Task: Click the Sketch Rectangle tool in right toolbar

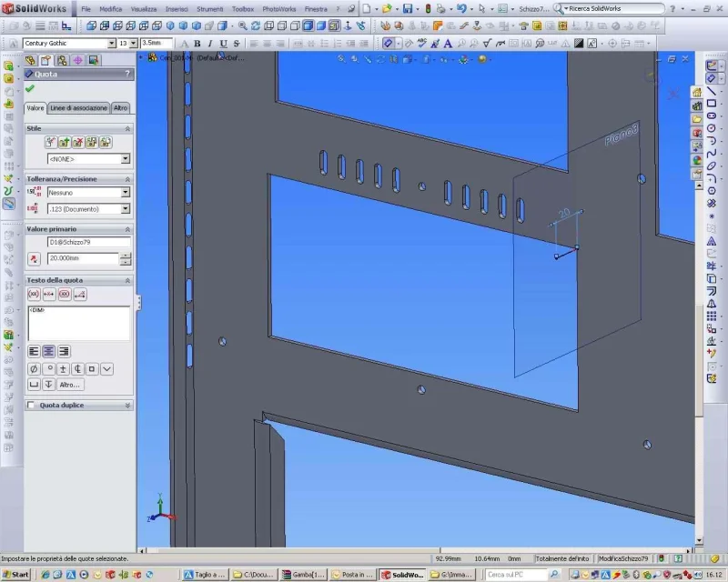Action: coord(712,104)
